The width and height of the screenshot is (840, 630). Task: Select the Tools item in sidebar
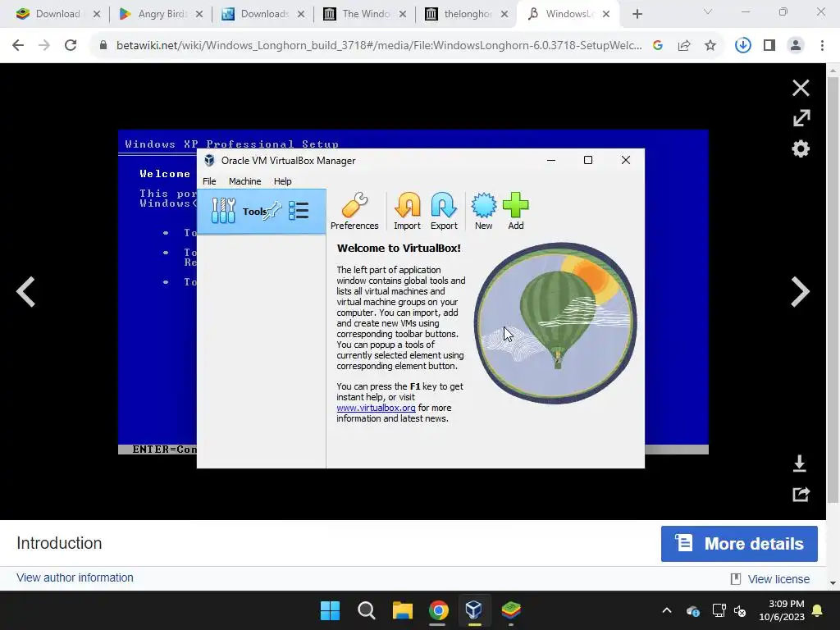click(262, 211)
